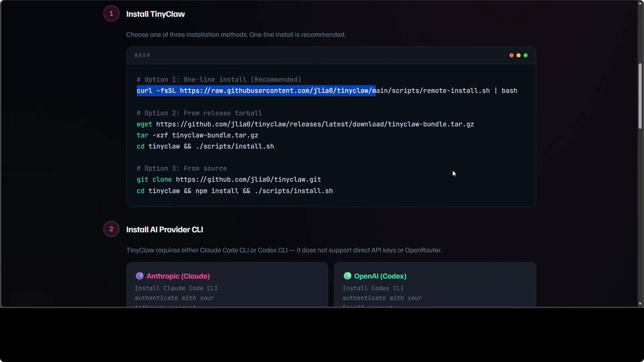644x362 pixels.
Task: Click the red traffic light in the terminal window
Action: pos(511,55)
